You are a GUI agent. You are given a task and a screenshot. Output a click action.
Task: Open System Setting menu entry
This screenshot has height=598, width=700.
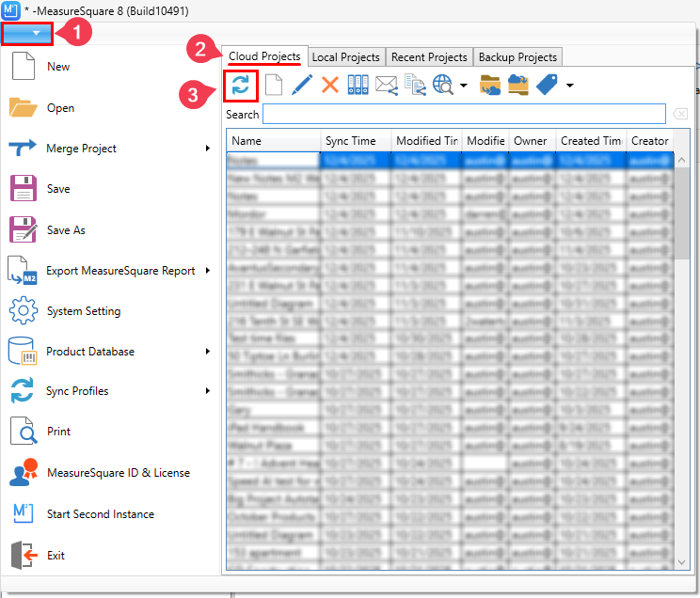[84, 311]
